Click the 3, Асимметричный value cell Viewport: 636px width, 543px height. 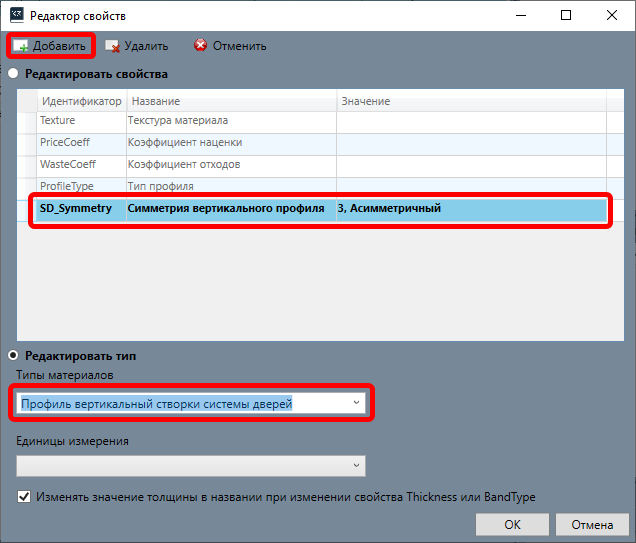pyautogui.click(x=471, y=208)
